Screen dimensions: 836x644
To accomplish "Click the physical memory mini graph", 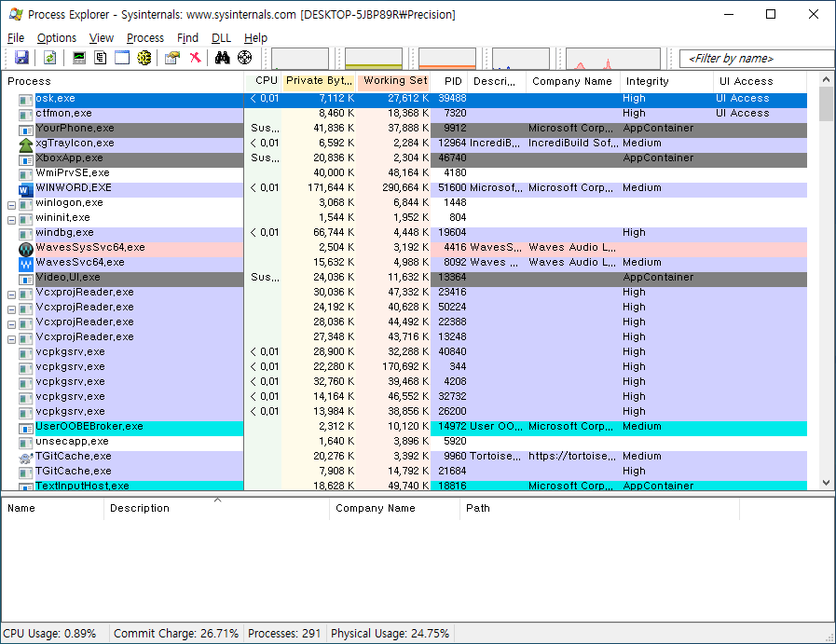I will coord(447,59).
